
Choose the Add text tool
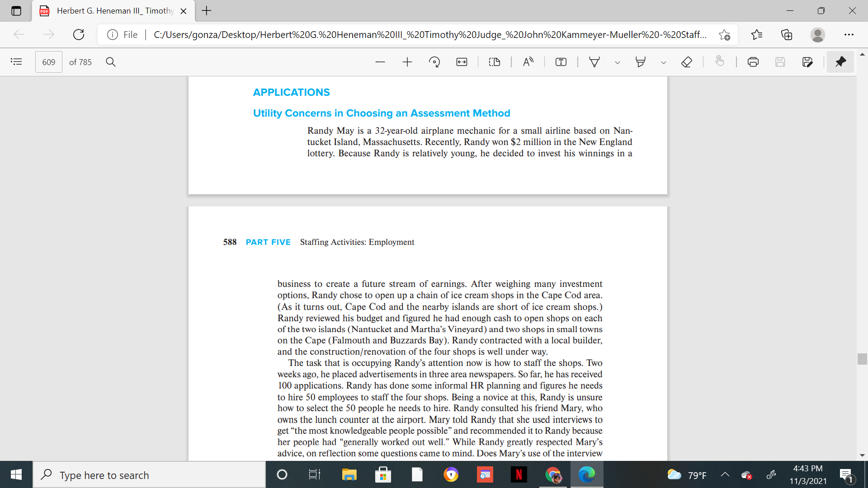[561, 62]
